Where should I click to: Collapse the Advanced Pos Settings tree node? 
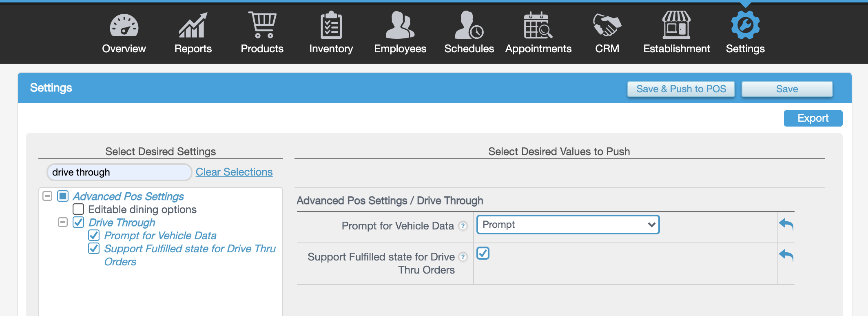tap(47, 196)
